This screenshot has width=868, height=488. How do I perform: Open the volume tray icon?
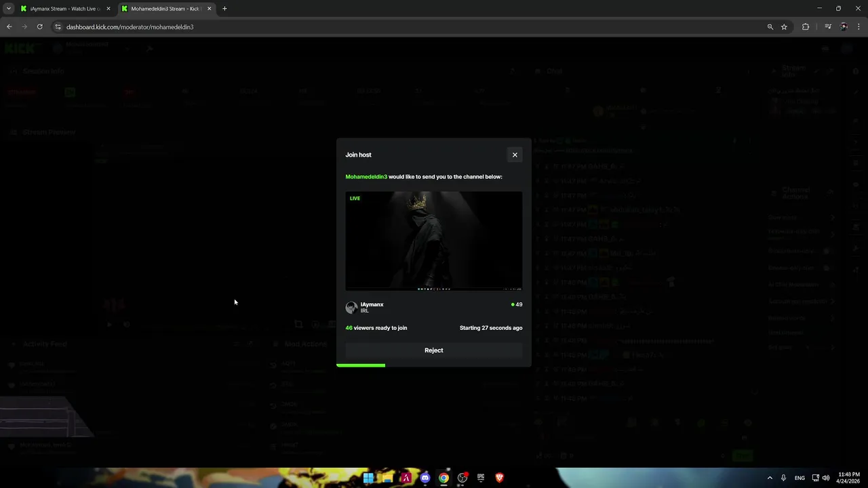[826, 478]
